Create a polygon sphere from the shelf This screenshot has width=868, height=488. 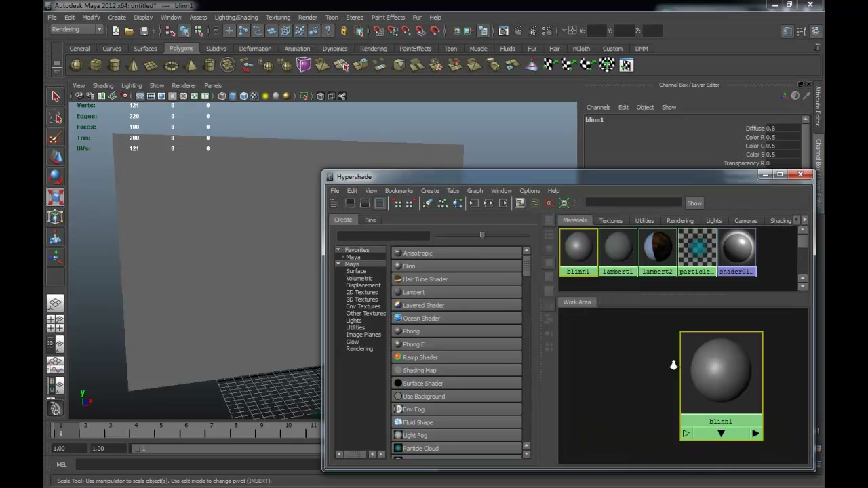click(x=77, y=65)
